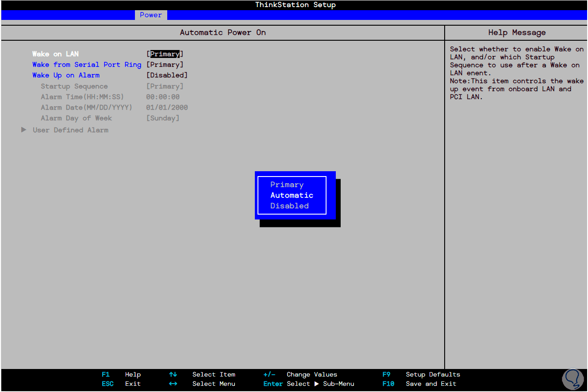
Task: Click the Alarm Day of Week label
Action: 76,118
